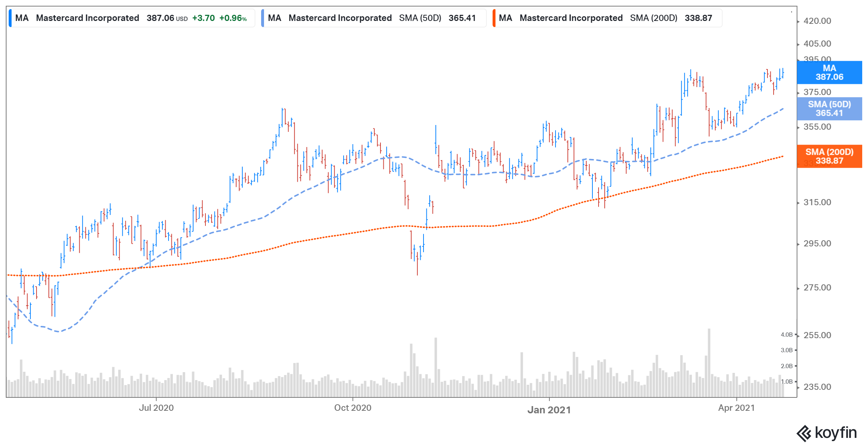Click the koyfin logo
The height and width of the screenshot is (448, 868).
(827, 433)
